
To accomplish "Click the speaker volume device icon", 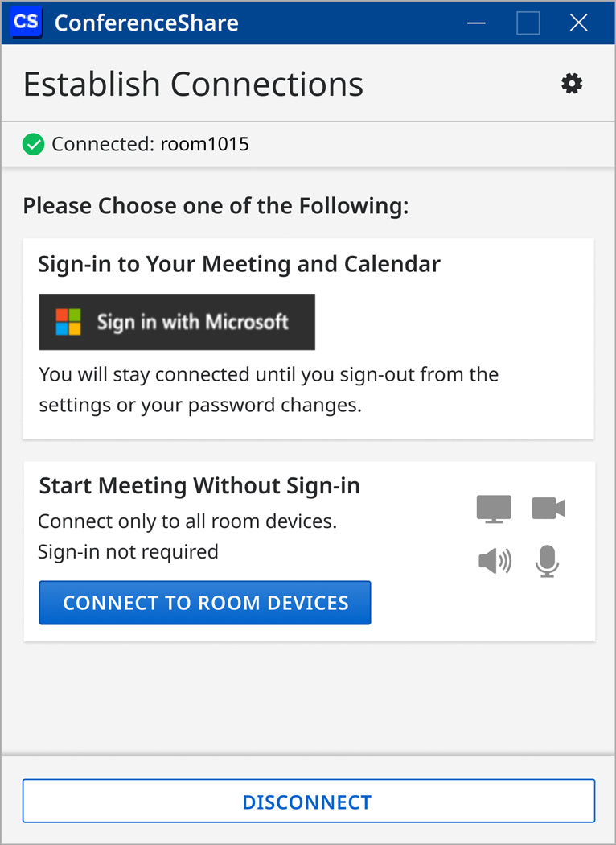I will pos(495,562).
